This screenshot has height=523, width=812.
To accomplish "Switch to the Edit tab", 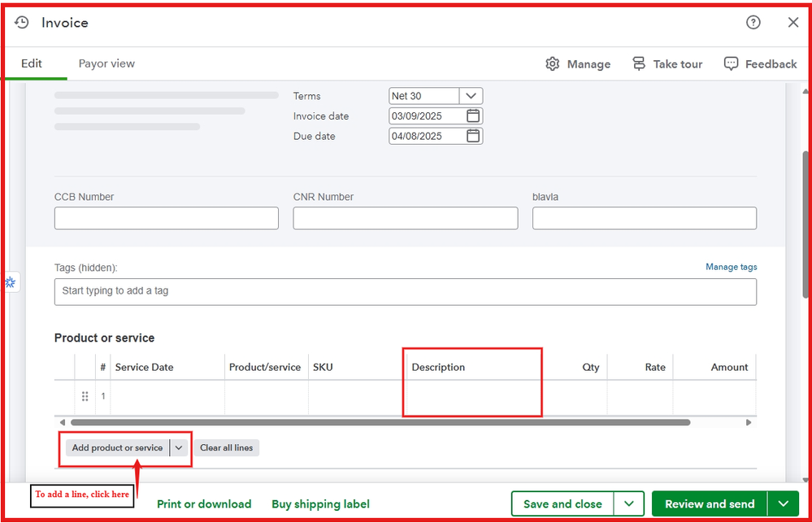I will 32,63.
